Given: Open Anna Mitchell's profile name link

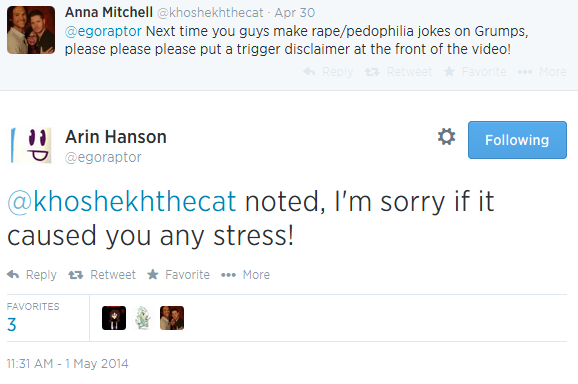Looking at the screenshot, I should (109, 12).
